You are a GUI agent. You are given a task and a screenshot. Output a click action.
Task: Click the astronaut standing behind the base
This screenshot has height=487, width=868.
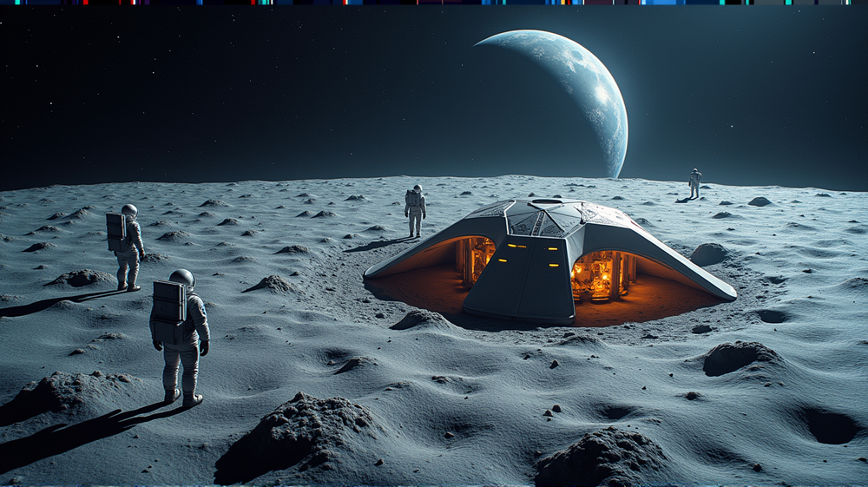coord(416,210)
